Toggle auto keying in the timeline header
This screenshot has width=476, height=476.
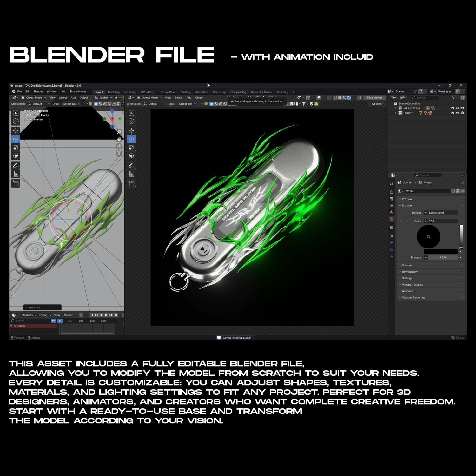click(81, 315)
